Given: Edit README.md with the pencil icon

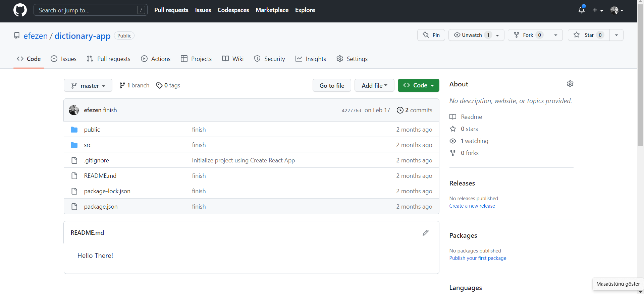Looking at the screenshot, I should (x=426, y=233).
